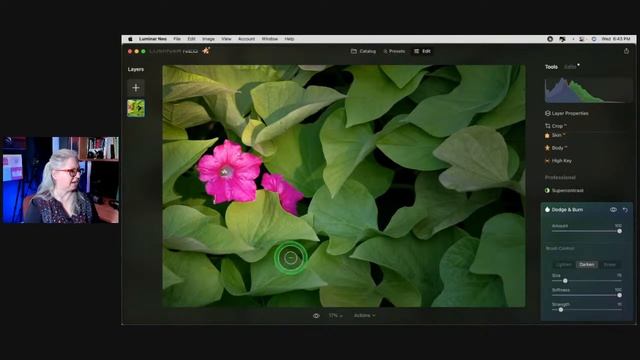Open the Crop tool
Viewport: 640px width, 360px height.
556,126
